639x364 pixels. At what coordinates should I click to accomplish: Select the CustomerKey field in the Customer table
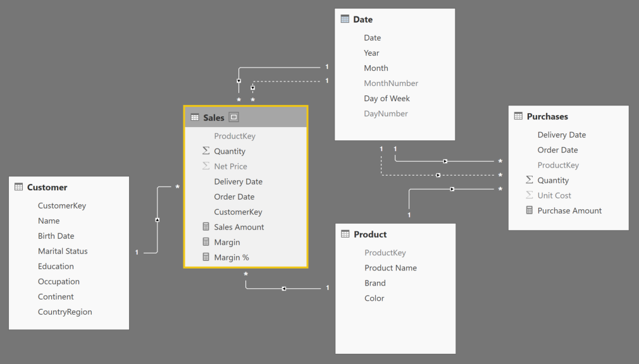61,205
